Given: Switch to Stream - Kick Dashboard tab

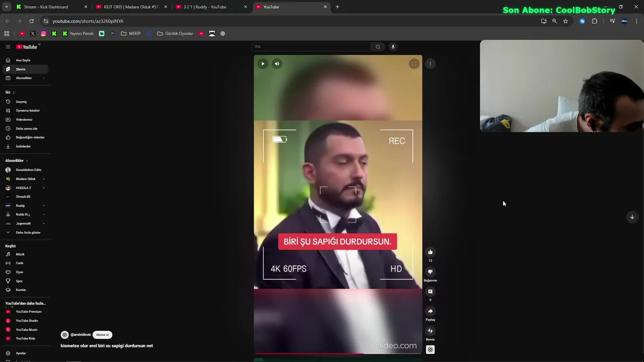Looking at the screenshot, I should [x=52, y=7].
